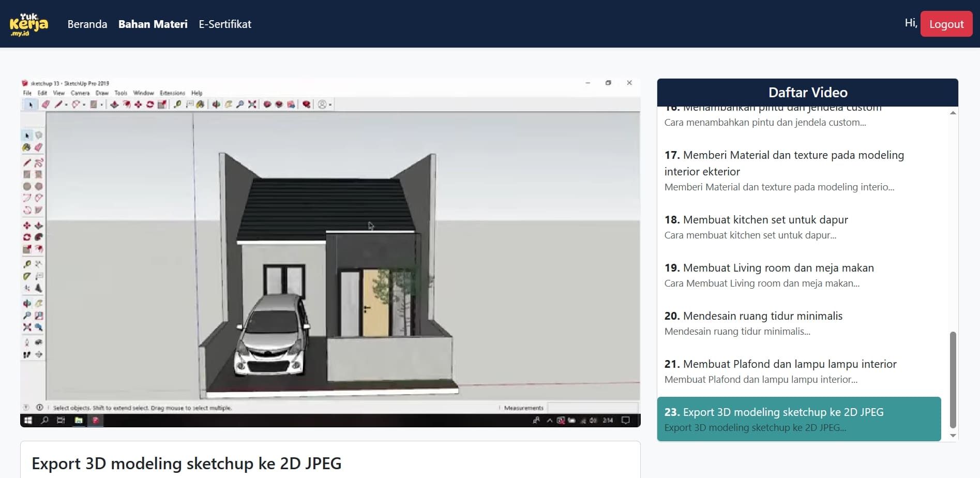Click the Yuk Kerja logo

point(29,24)
